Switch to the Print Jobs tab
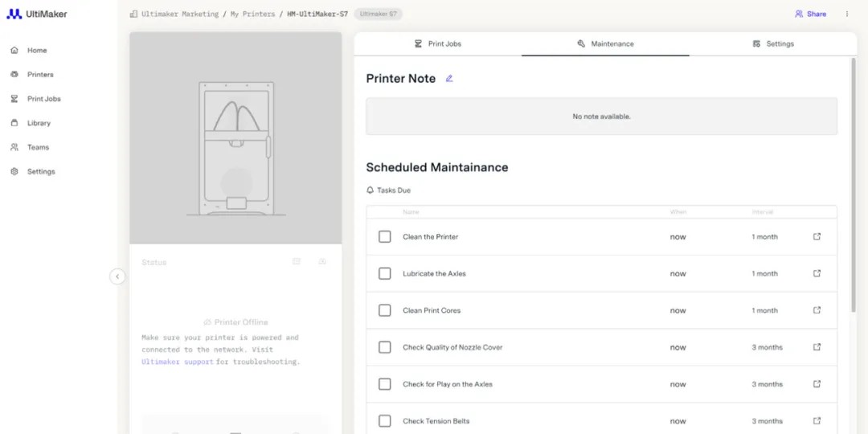This screenshot has height=434, width=868. point(438,44)
